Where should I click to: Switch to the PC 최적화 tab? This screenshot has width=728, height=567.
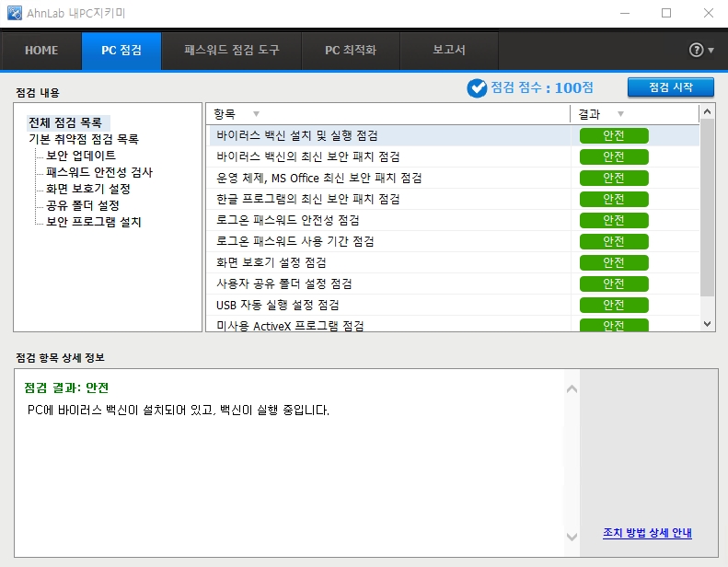350,51
